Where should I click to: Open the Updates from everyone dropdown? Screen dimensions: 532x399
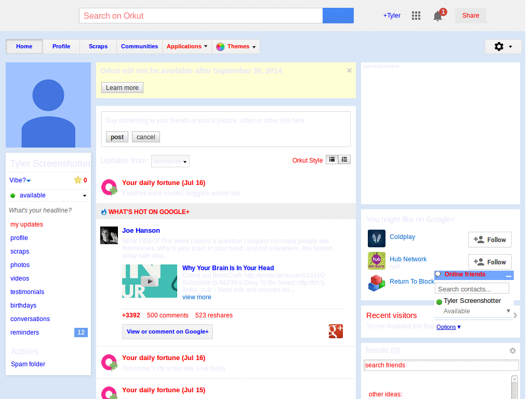point(170,161)
